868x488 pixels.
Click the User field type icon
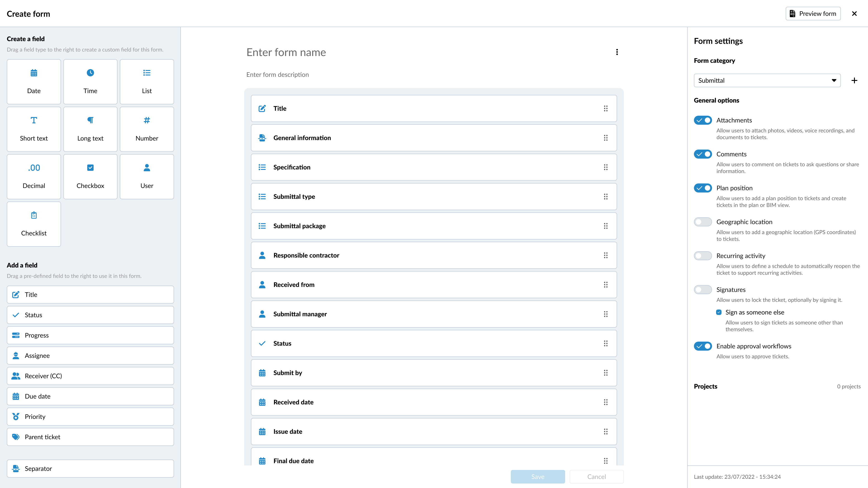tap(147, 168)
